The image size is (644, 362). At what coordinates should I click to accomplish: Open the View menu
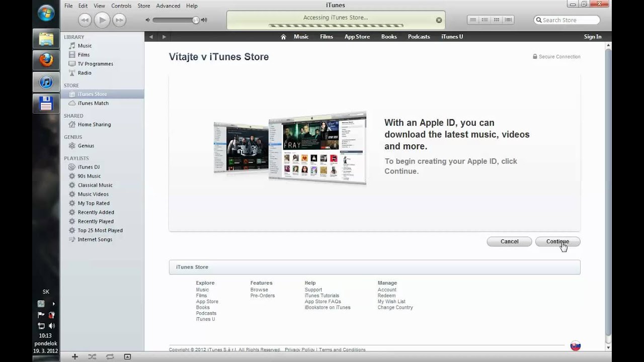pyautogui.click(x=99, y=6)
